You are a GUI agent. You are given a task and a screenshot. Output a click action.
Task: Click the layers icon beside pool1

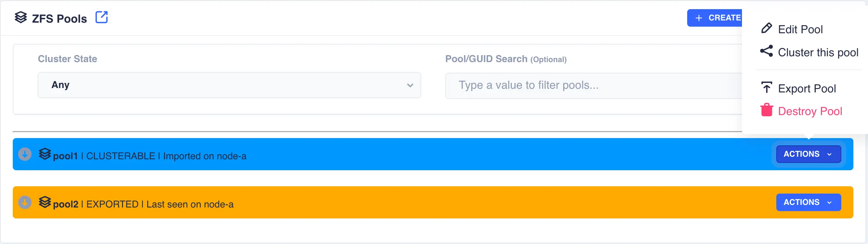click(x=45, y=154)
